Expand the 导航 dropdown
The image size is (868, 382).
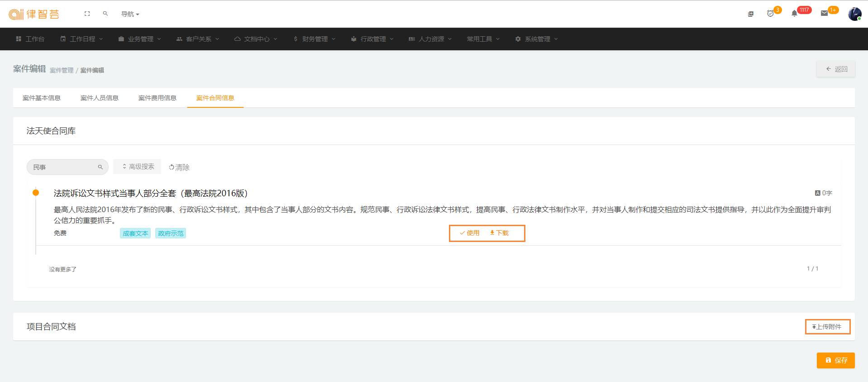click(130, 15)
